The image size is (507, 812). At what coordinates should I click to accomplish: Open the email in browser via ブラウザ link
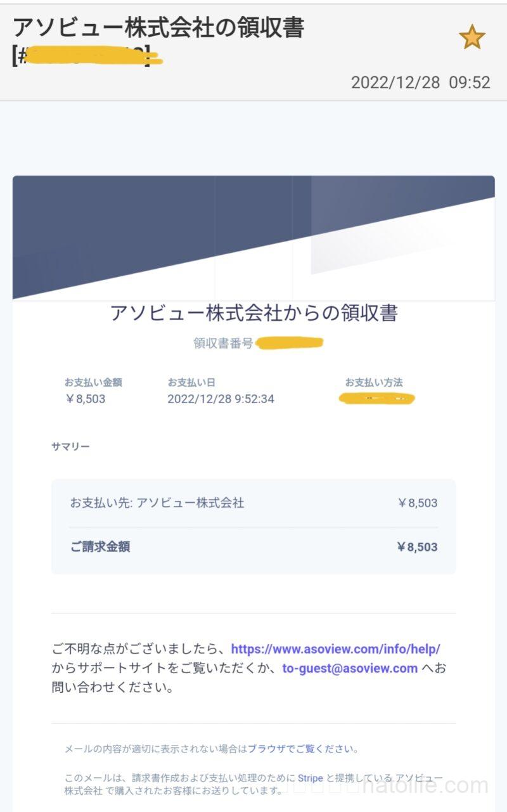coord(266,749)
